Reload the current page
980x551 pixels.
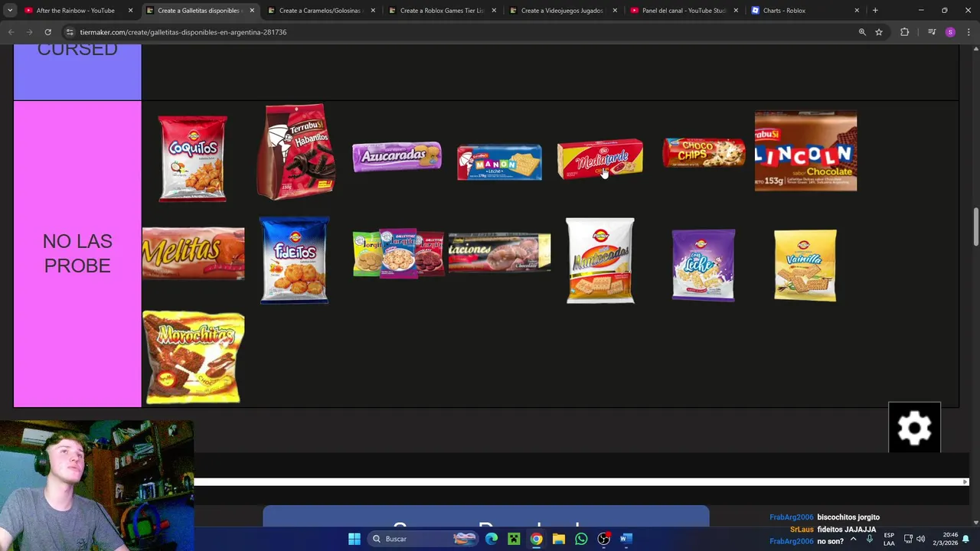pos(47,32)
